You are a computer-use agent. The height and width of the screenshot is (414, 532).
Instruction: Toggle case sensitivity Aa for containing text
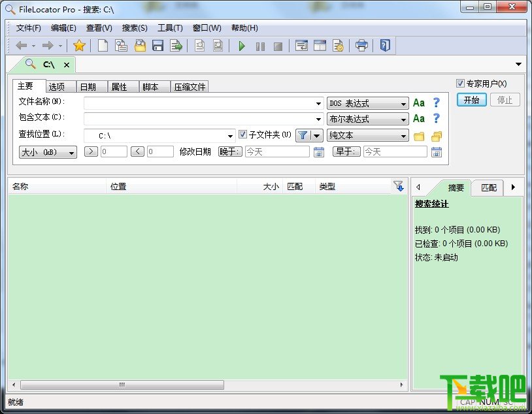click(419, 119)
